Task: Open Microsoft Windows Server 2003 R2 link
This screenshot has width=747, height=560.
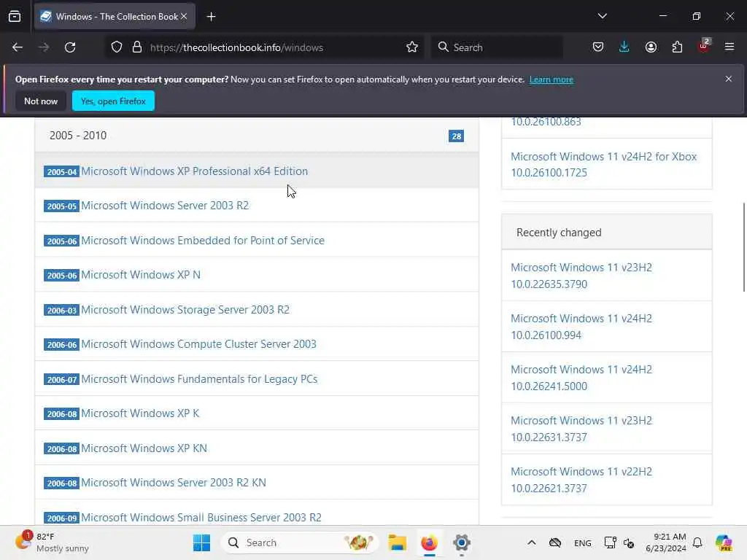Action: click(x=165, y=205)
